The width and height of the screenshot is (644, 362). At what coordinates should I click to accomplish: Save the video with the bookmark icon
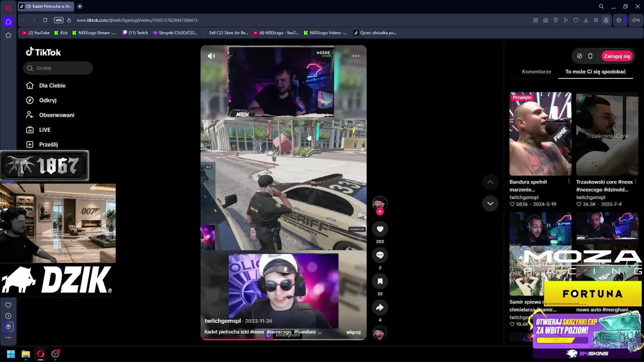tap(380, 282)
